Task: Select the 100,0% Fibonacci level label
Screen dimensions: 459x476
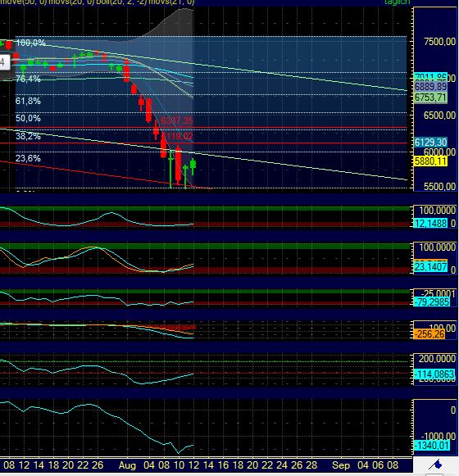Action: click(x=30, y=43)
